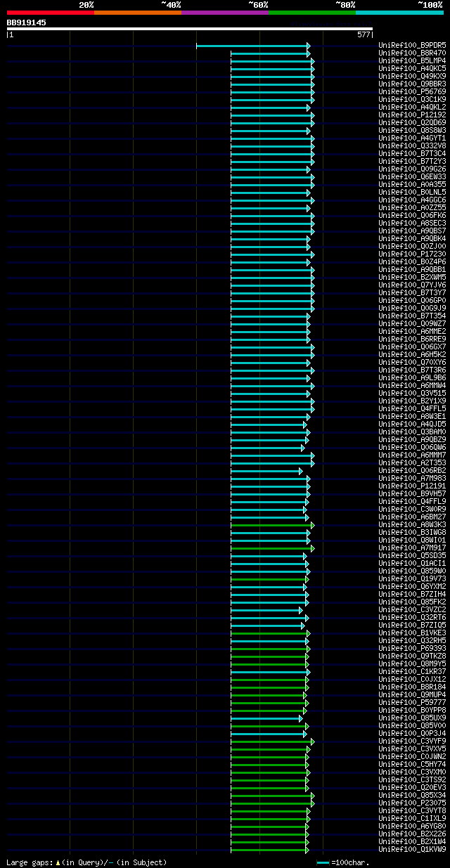Click the cyan alignment bar for Q0P3J4
450x868 pixels.
[269, 734]
